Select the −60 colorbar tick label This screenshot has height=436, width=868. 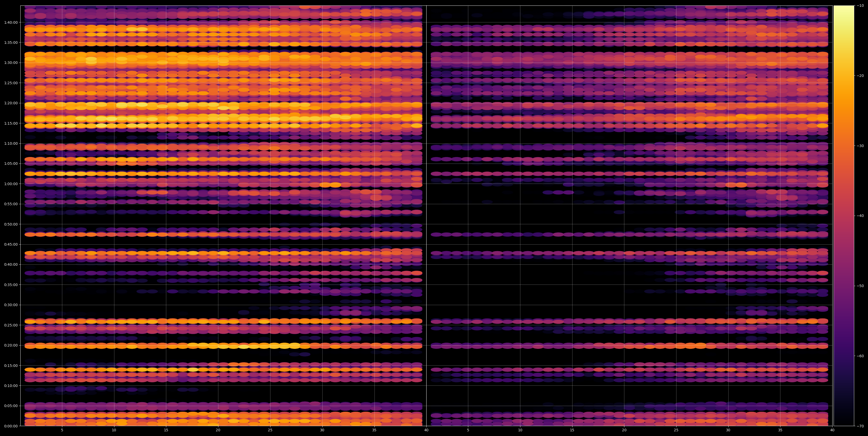[860, 356]
